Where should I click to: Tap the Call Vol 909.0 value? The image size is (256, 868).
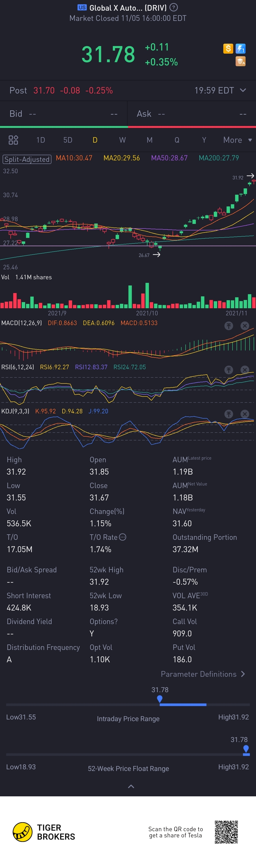pyautogui.click(x=182, y=634)
